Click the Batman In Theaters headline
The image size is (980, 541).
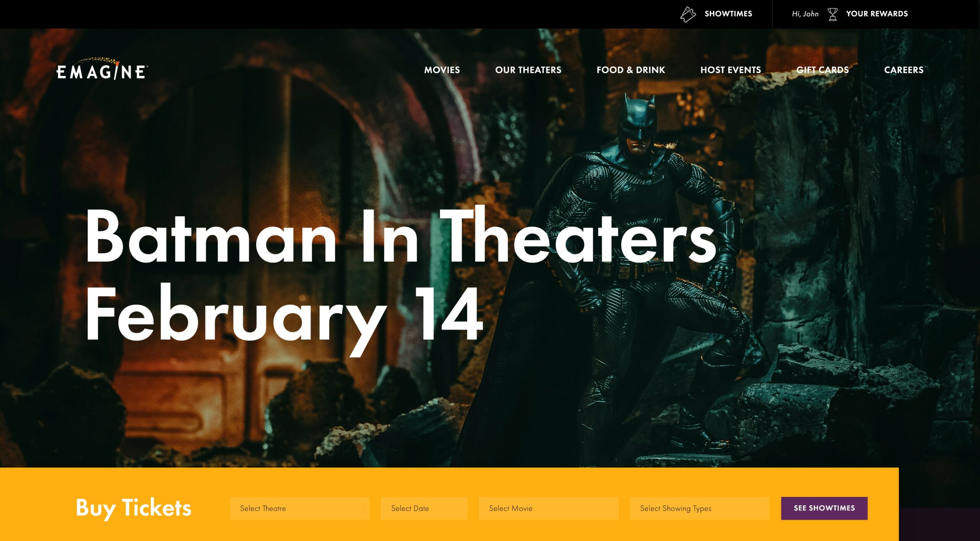pyautogui.click(x=400, y=280)
